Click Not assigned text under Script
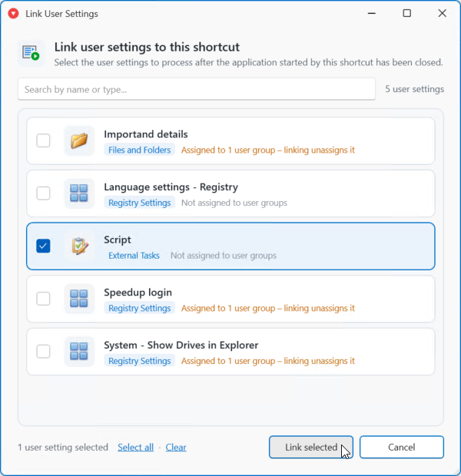Image resolution: width=461 pixels, height=476 pixels. coord(224,256)
